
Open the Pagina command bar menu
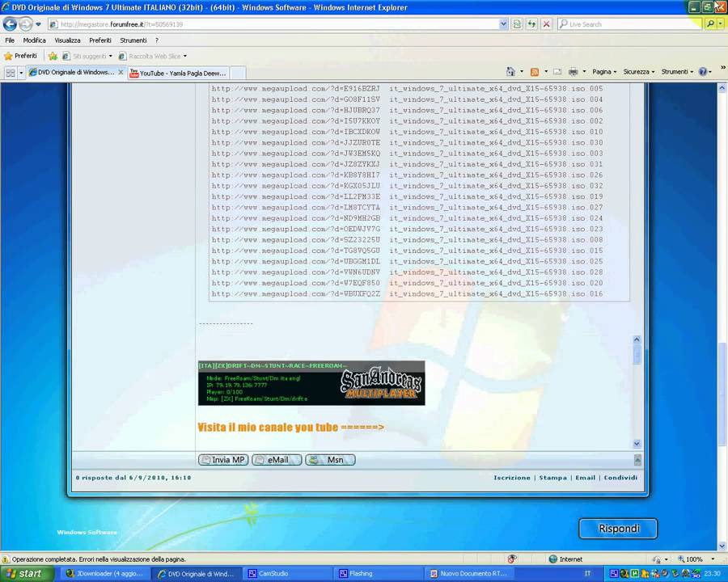pos(604,71)
